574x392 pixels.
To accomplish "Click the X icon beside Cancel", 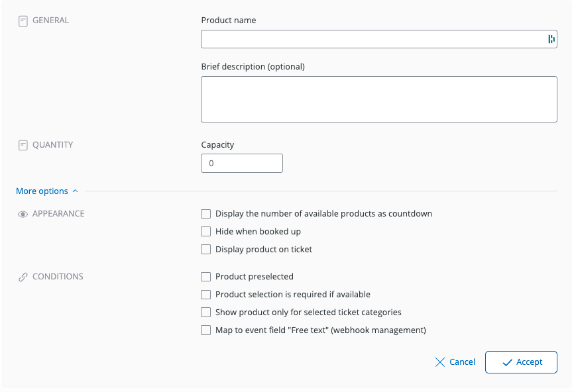I will (440, 362).
